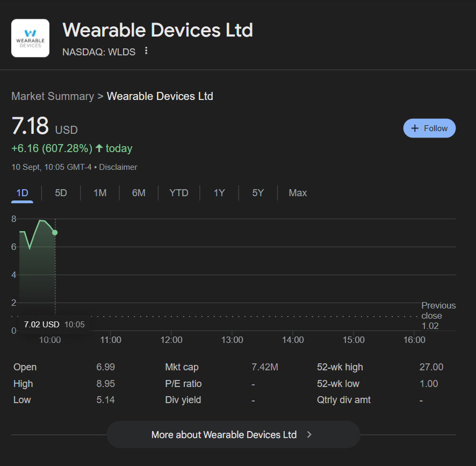This screenshot has height=466, width=476.
Task: Click the High value 8.95
Action: 106,384
